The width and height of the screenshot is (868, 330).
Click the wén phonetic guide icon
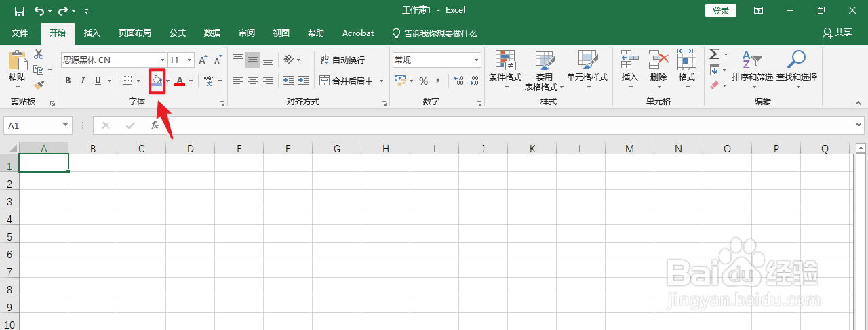(209, 81)
